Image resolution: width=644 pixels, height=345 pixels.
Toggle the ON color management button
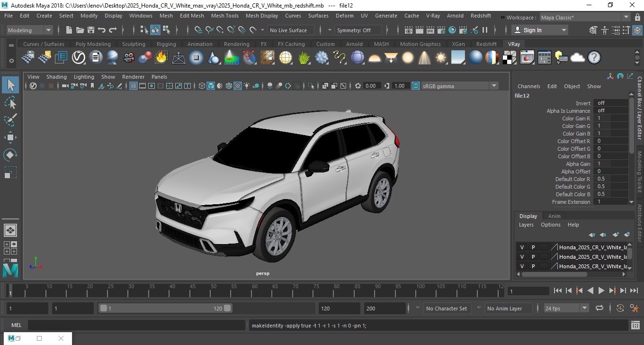(415, 86)
